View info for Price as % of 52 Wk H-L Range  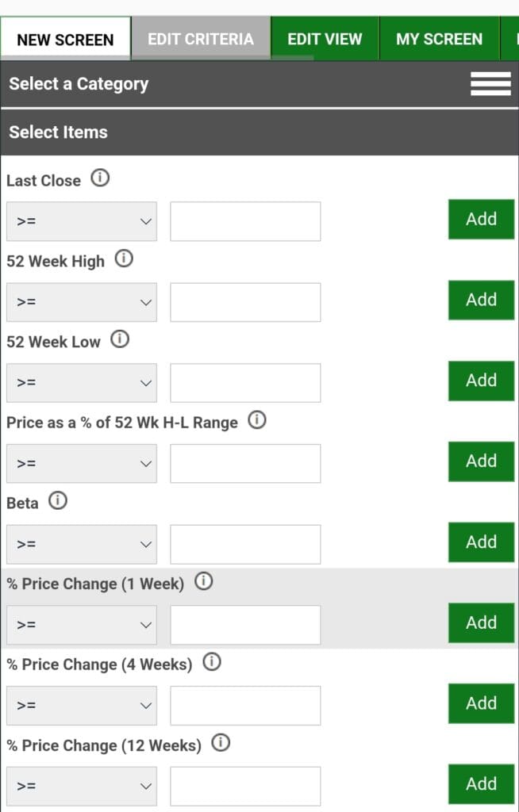point(257,421)
